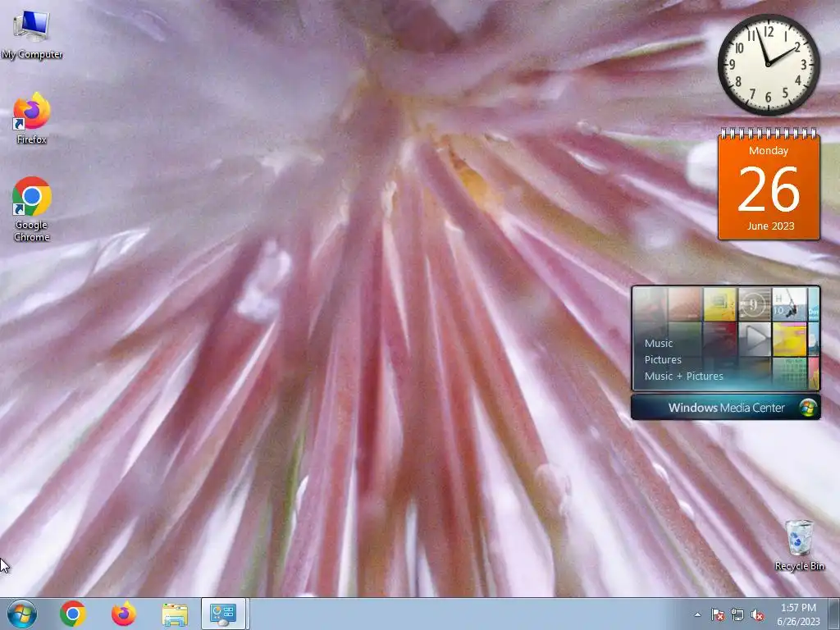Click the Show Desktop strip at taskbar end
840x630 pixels.
[x=836, y=614]
